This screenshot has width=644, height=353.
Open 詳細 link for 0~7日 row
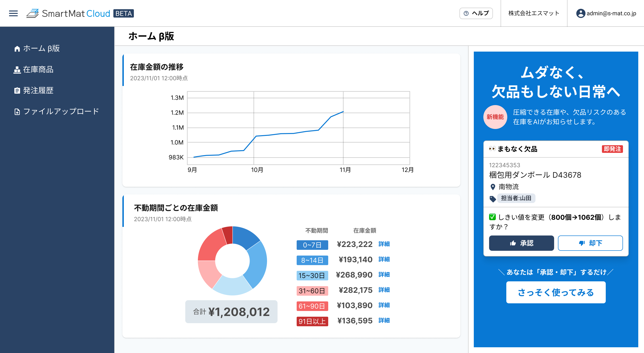point(384,244)
